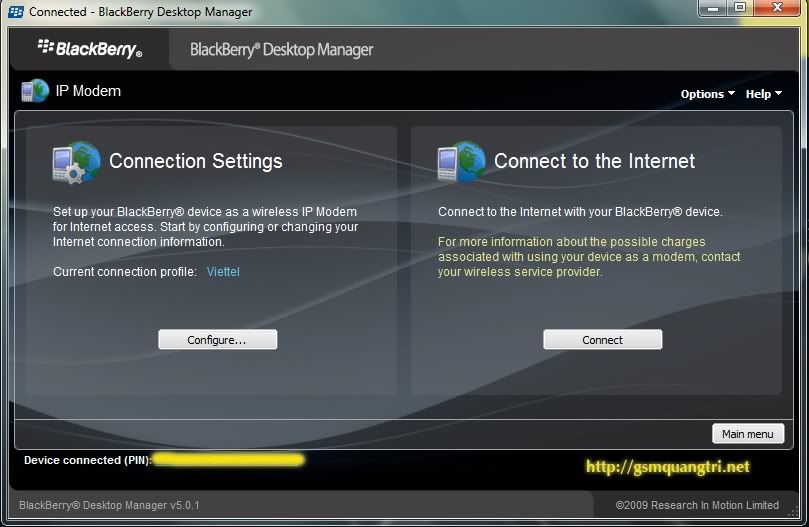Click the title bar BlackBerry app icon
This screenshot has height=527, width=809.
tap(15, 11)
